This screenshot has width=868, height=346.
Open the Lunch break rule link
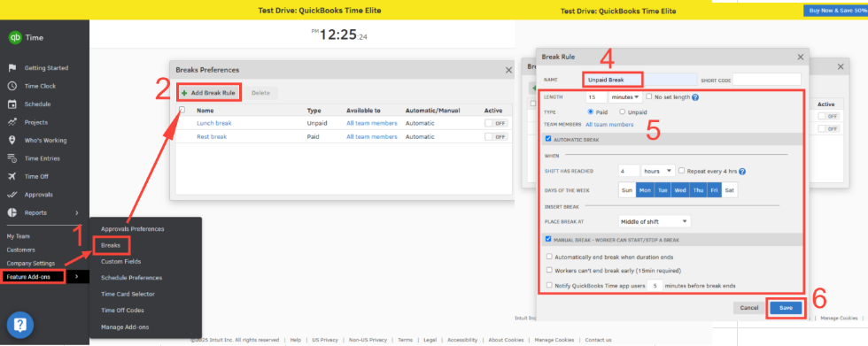(214, 123)
